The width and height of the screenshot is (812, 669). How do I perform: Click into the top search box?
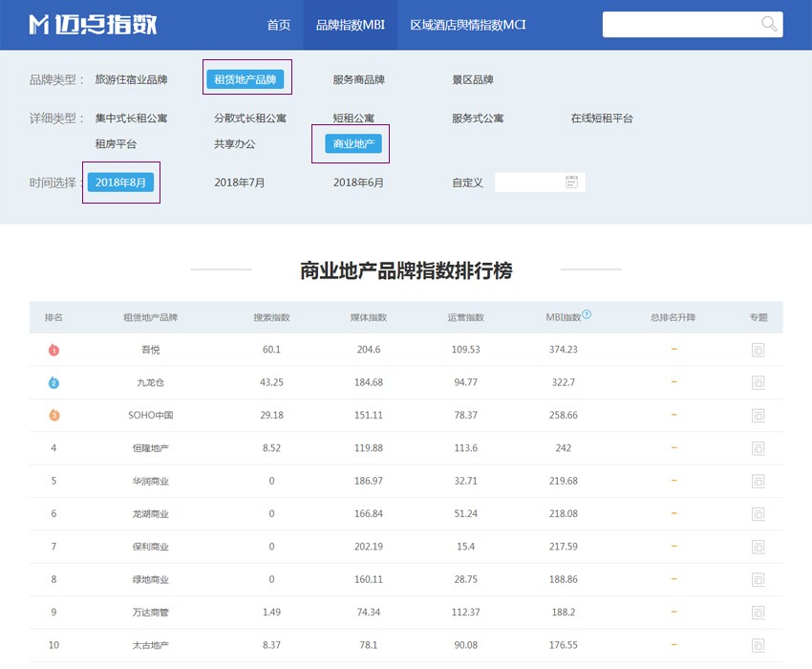coord(678,25)
